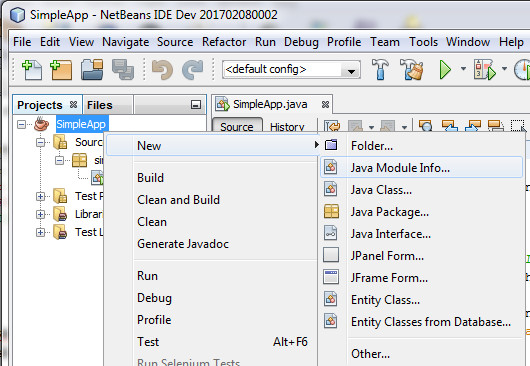Screen dimensions: 530x366
Task: Click the Folder icon in New submenu
Action: [331, 145]
